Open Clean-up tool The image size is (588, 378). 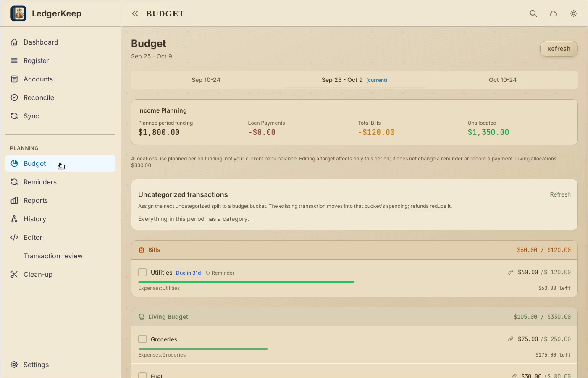[x=60, y=274]
